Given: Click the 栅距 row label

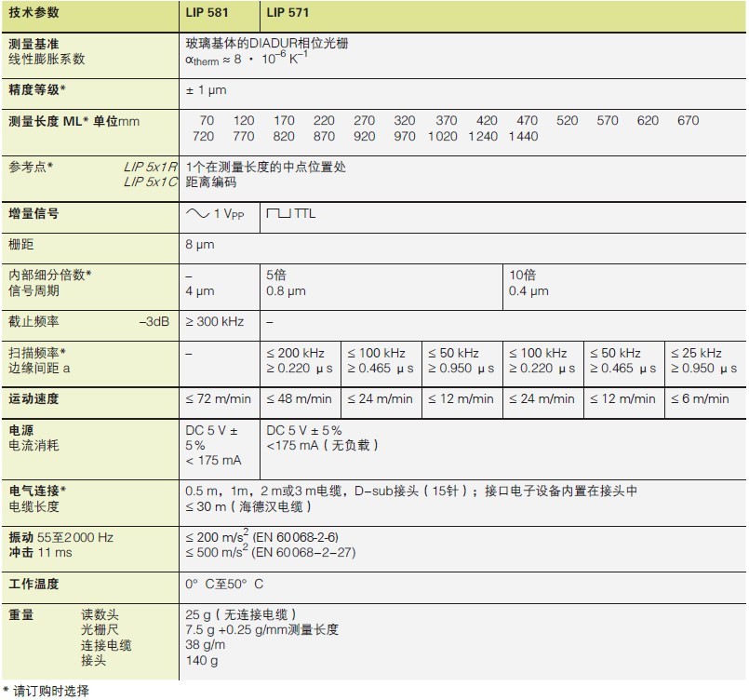Looking at the screenshot, I should coord(21,245).
